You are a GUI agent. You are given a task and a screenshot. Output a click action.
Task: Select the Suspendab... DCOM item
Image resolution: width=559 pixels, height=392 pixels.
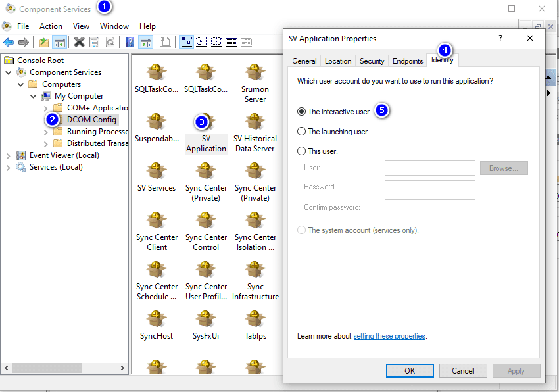click(x=157, y=128)
